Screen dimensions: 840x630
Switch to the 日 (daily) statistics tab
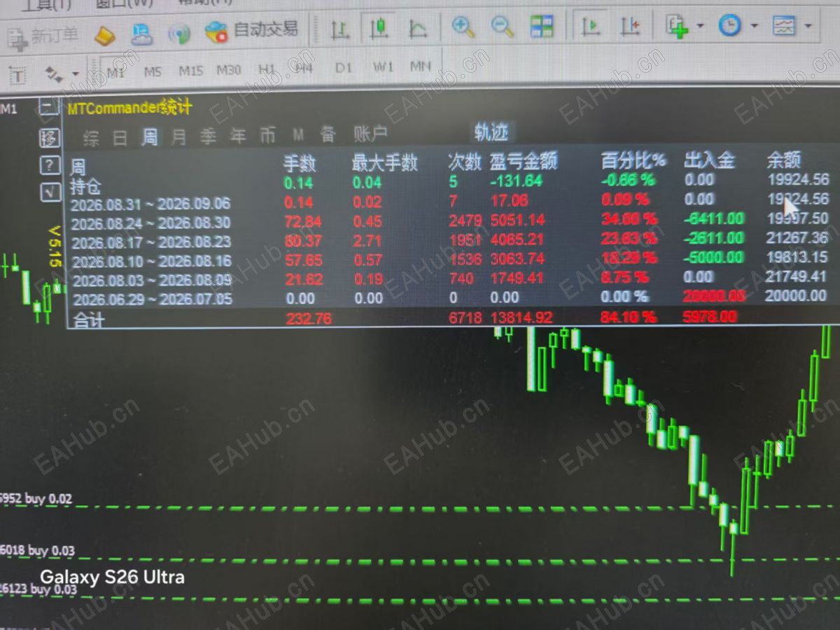[120, 138]
